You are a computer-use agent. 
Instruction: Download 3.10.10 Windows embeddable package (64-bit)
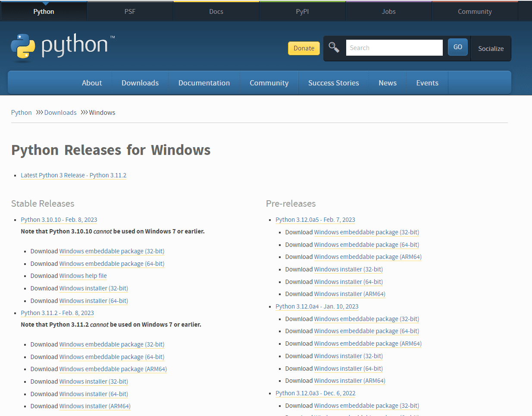112,264
